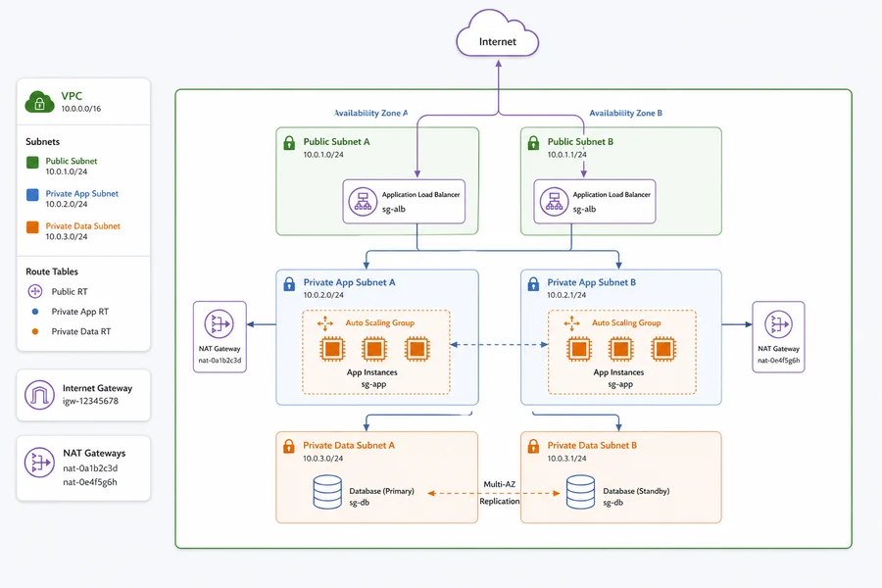The width and height of the screenshot is (882, 588).
Task: Click the 'Private Data Subnet B' title
Action: tap(592, 445)
